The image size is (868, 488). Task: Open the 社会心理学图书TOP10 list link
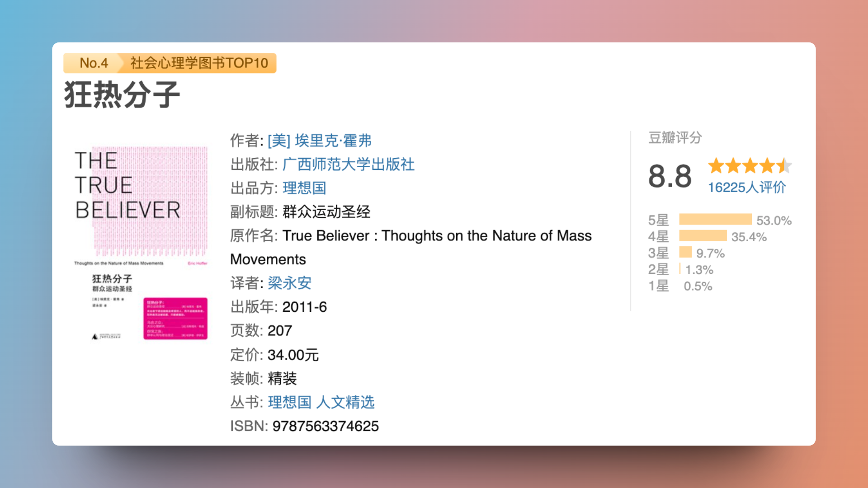[x=199, y=63]
